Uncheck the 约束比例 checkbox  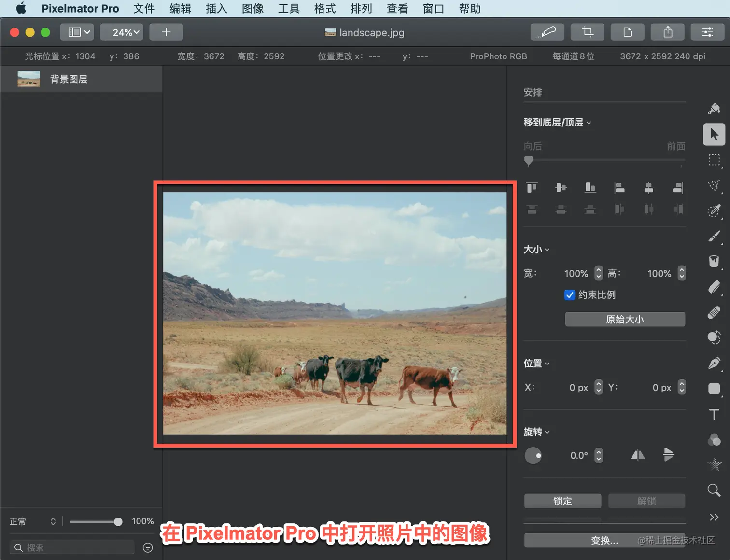pyautogui.click(x=570, y=295)
